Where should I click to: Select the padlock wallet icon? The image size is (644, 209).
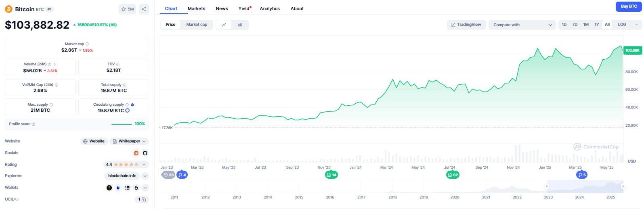click(x=136, y=188)
